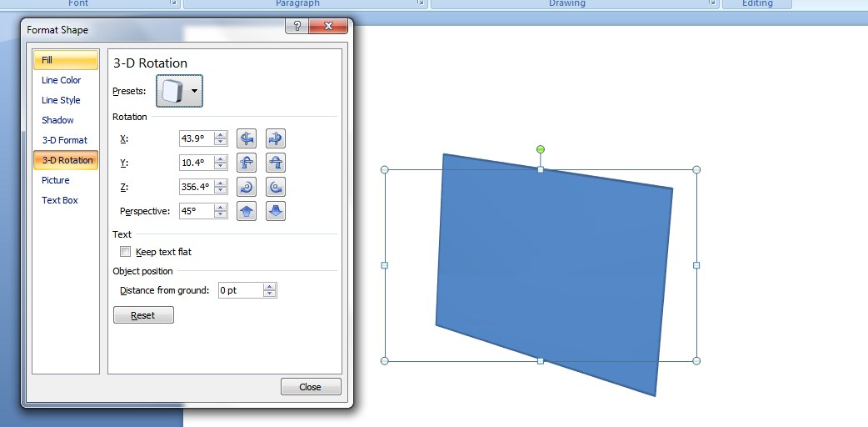Screen dimensions: 868x427
Task: Select Line Color category
Action: tap(66, 80)
